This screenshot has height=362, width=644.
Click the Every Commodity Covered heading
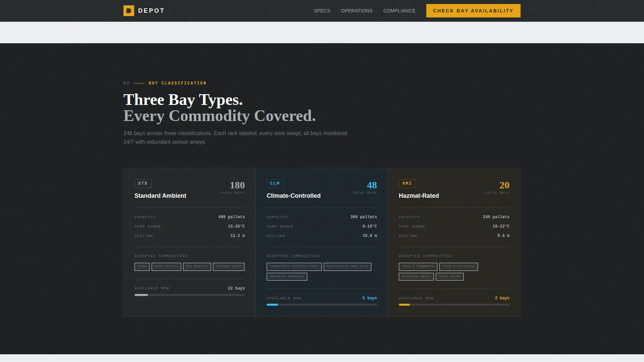[220, 116]
